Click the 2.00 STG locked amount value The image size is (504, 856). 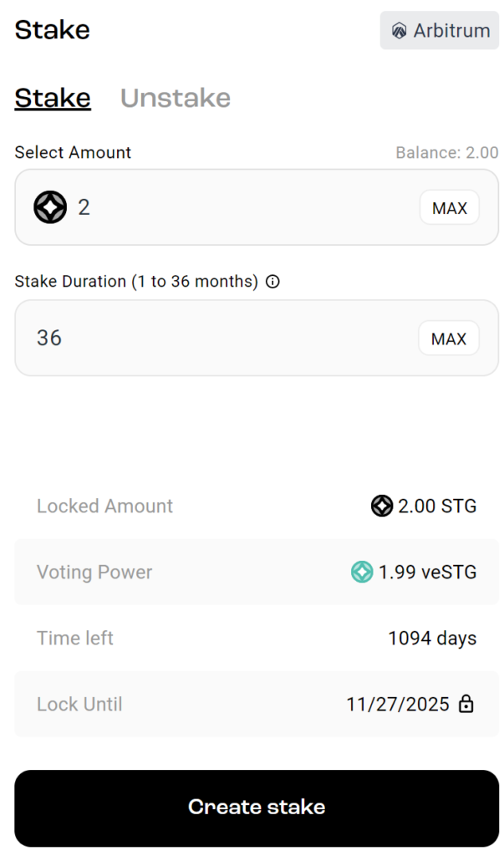[437, 506]
